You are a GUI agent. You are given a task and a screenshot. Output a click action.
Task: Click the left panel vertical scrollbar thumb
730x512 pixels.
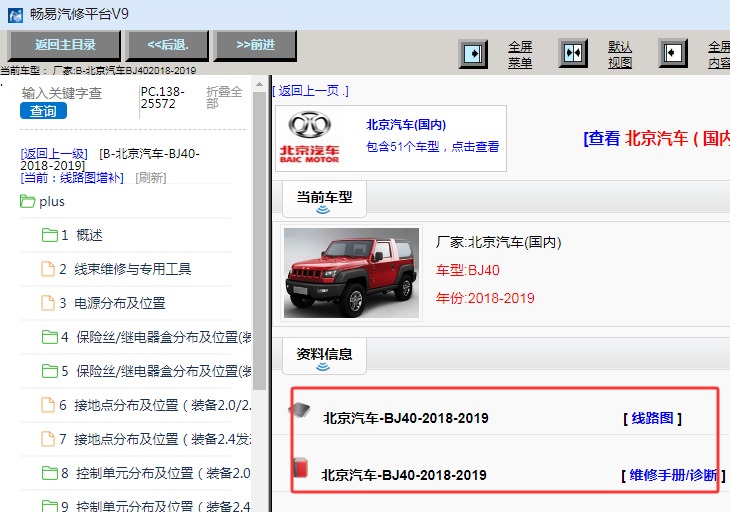coord(259,241)
